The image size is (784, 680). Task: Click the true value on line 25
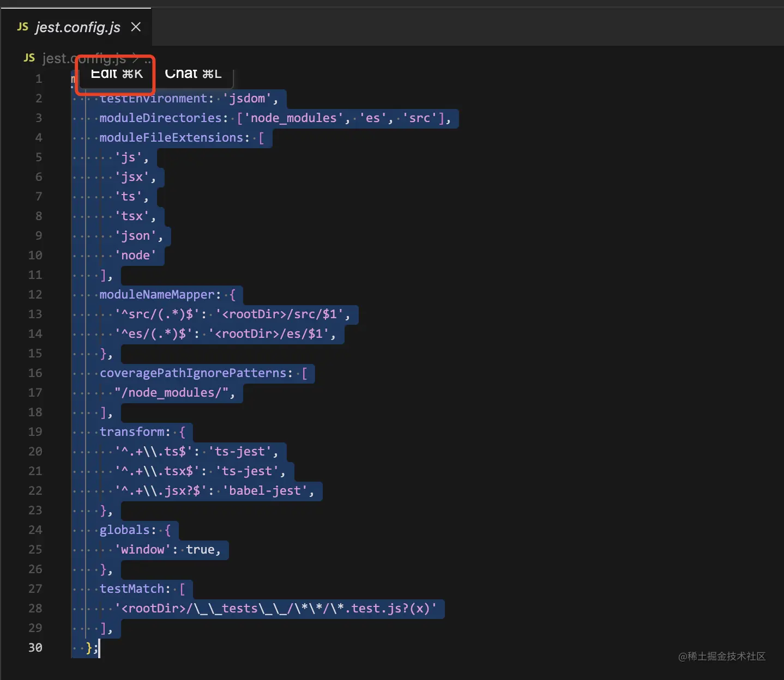[200, 549]
